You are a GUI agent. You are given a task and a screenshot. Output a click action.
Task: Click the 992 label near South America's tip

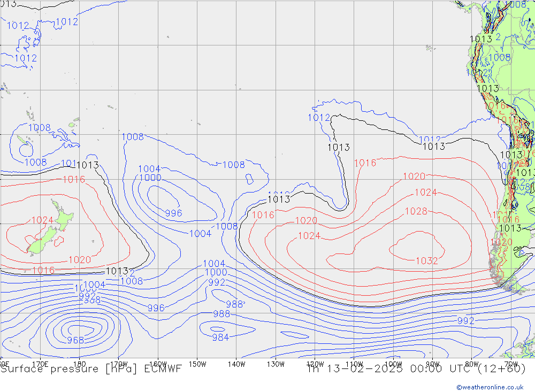point(466,321)
